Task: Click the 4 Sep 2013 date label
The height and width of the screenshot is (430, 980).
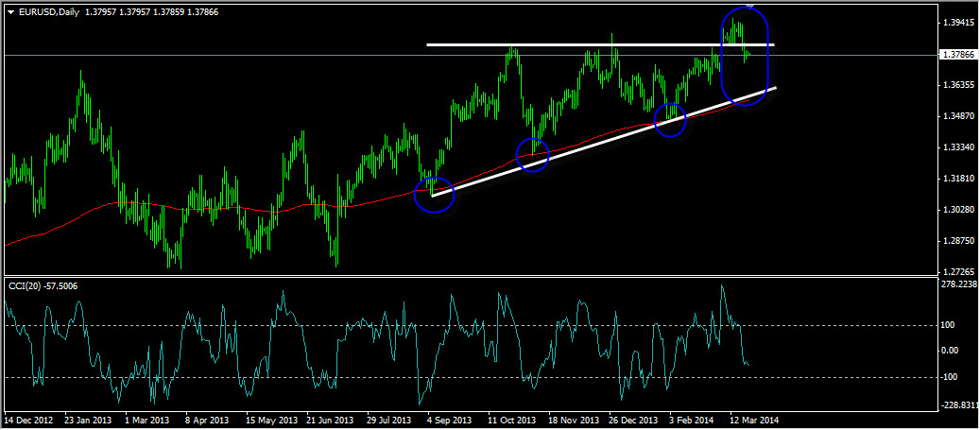Action: tap(450, 420)
